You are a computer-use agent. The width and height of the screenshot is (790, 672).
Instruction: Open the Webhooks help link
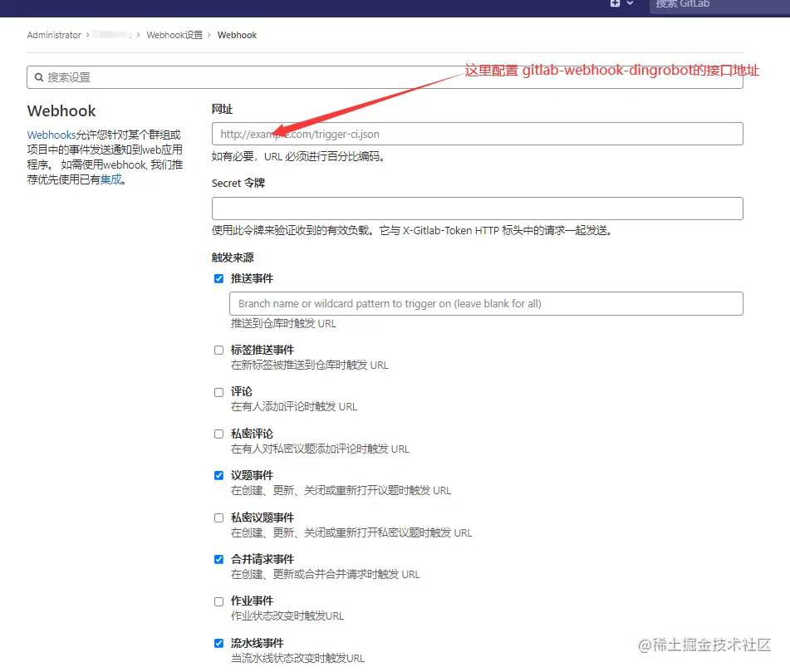(52, 135)
